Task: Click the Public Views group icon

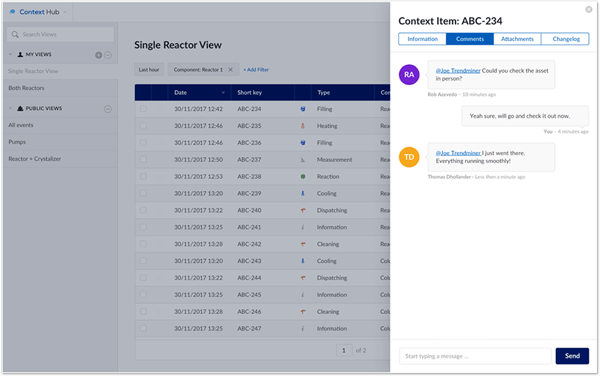Action: click(x=20, y=109)
